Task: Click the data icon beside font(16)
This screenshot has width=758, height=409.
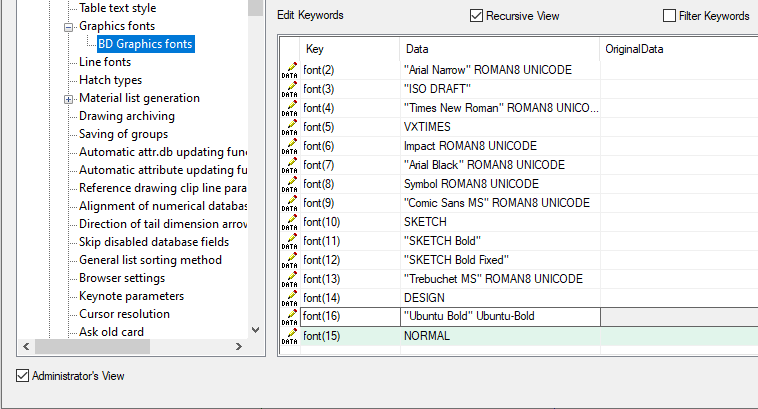Action: 289,317
